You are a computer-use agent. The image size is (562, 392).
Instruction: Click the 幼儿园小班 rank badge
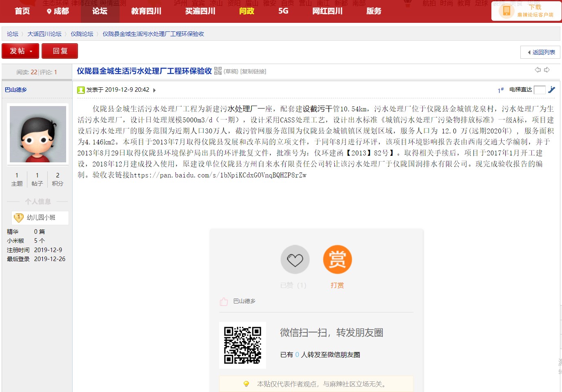pyautogui.click(x=40, y=218)
